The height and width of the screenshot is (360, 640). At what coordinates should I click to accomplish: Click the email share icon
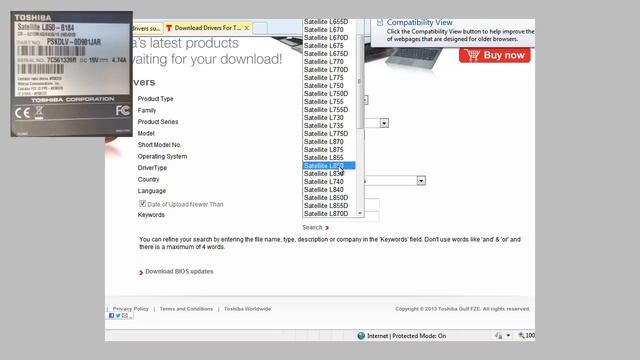coord(125,316)
